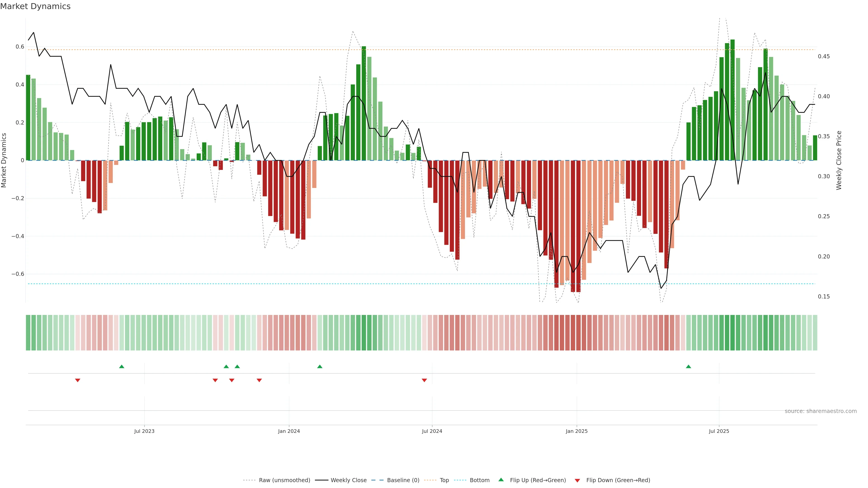Click the Jul 2023 x-axis label
Screen dimensions: 868x488
point(144,431)
